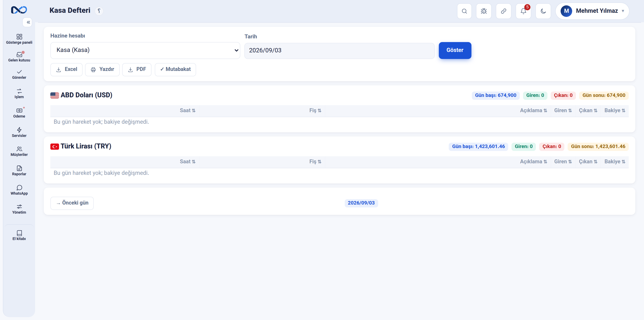
Task: Click the Tarih date field
Action: [339, 51]
